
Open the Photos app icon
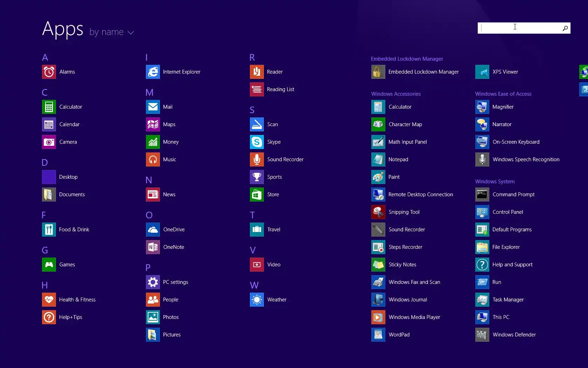(153, 317)
